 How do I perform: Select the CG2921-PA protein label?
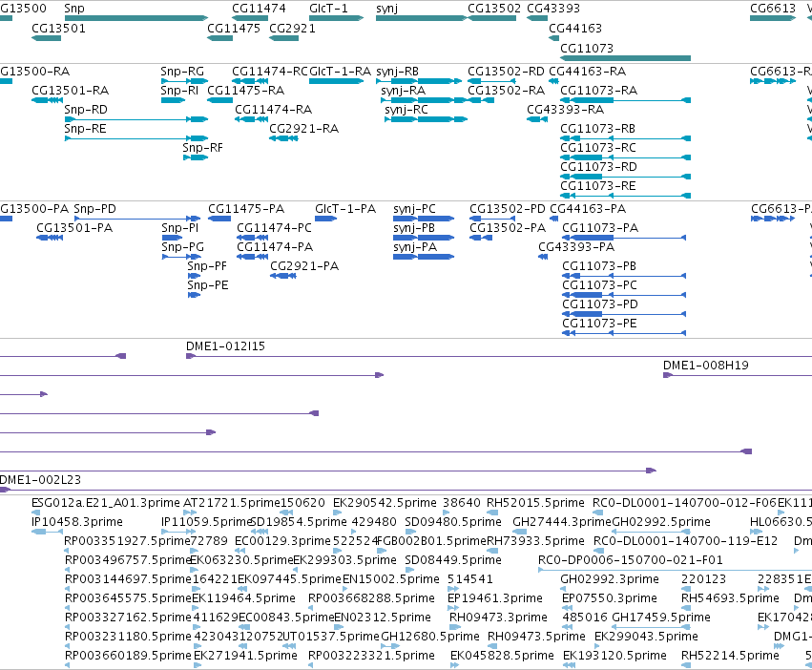point(304,266)
